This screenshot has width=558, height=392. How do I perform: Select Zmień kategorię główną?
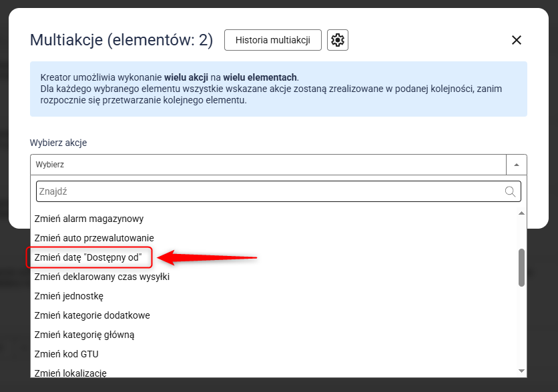[x=84, y=335]
